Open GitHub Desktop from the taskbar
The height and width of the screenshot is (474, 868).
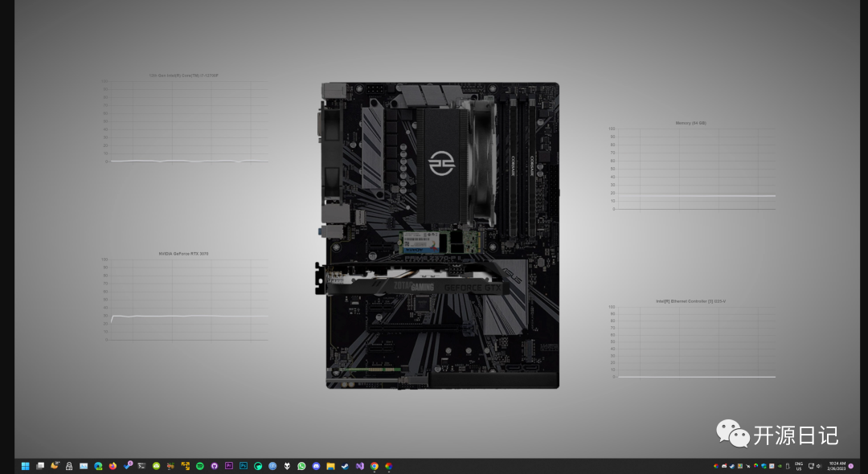(x=213, y=465)
